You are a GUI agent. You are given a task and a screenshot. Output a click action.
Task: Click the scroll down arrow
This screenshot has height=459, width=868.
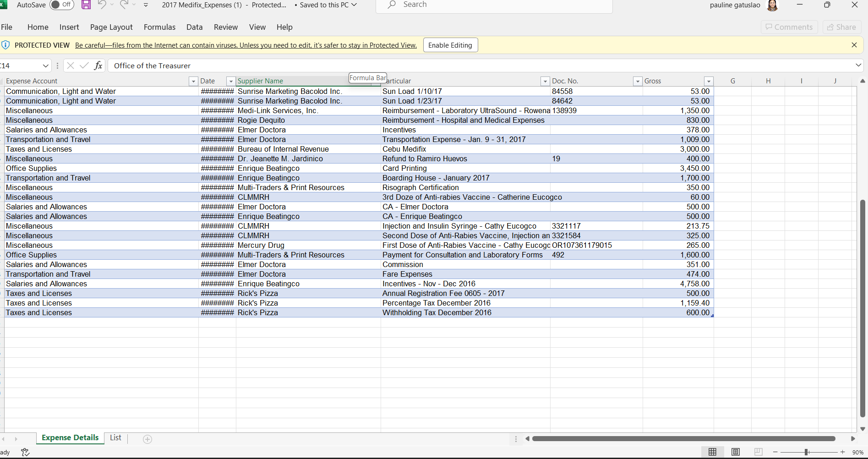[863, 429]
